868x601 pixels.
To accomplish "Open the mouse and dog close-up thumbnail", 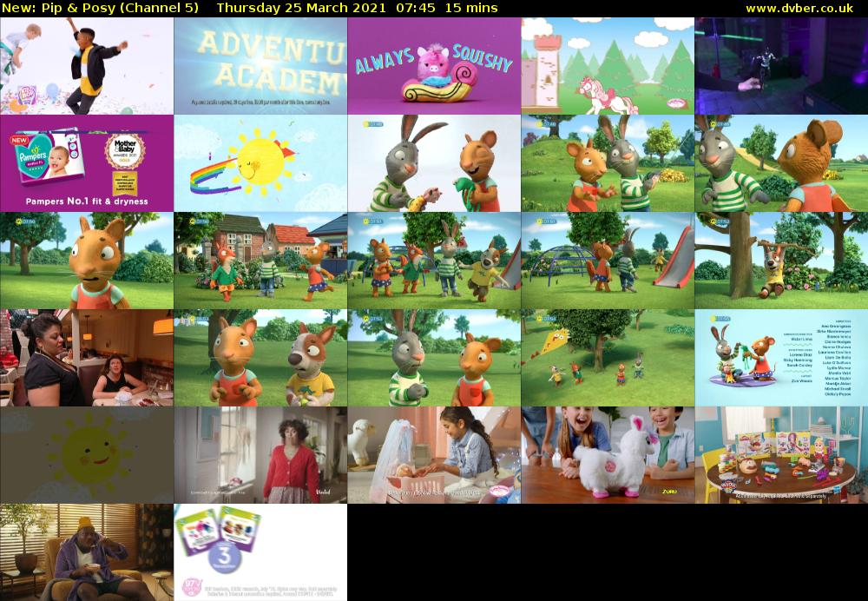I will tap(260, 358).
